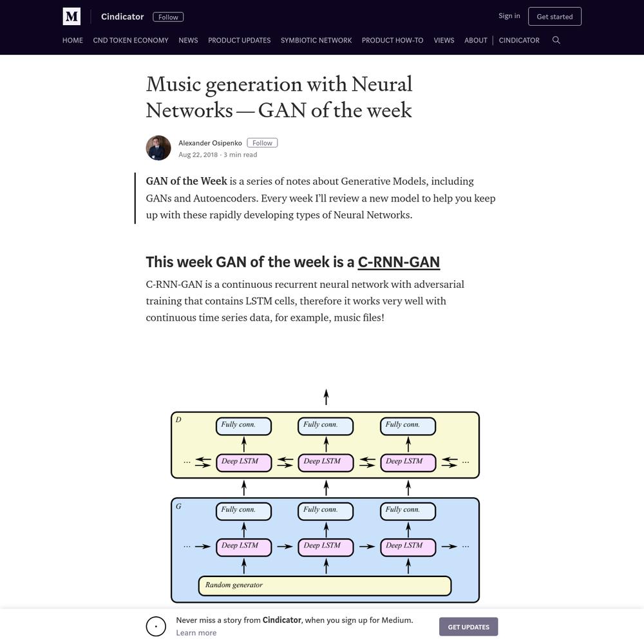Click the Sign in link
The height and width of the screenshot is (644, 644).
[x=509, y=15]
